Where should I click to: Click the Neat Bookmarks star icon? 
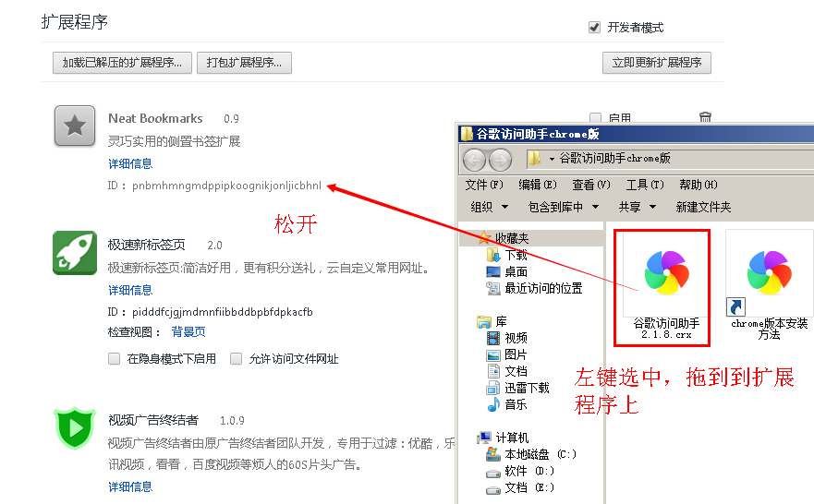coord(75,126)
